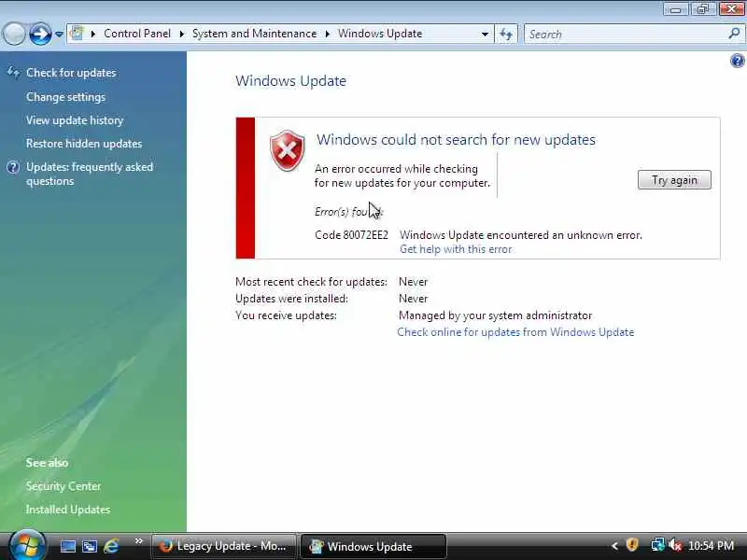Expand the arrow after Control Panel breadcrumb
The width and height of the screenshot is (747, 560).
tap(181, 34)
